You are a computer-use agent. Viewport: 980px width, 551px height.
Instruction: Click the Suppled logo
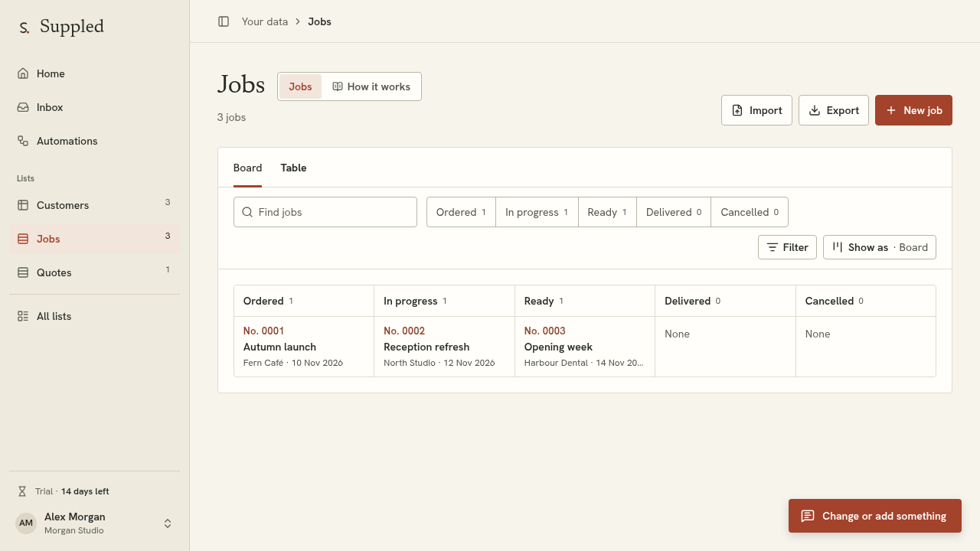pyautogui.click(x=60, y=27)
